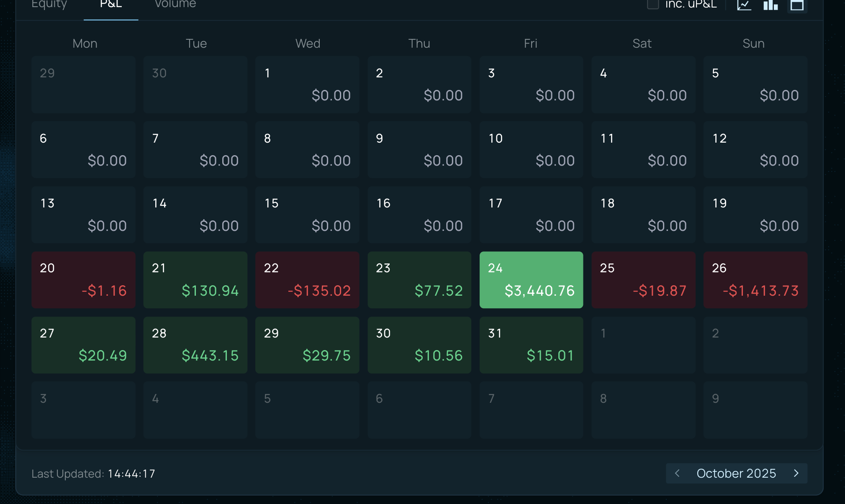The height and width of the screenshot is (504, 845).
Task: Click the day 7 cell showing $0.00
Action: pos(195,150)
